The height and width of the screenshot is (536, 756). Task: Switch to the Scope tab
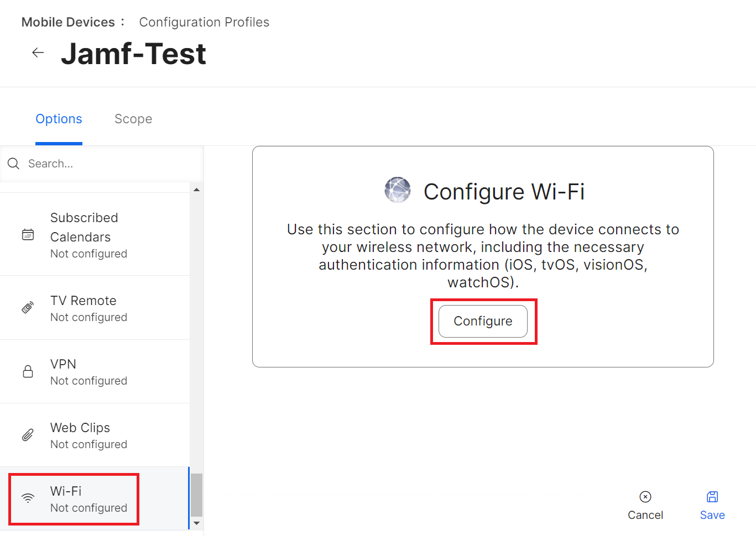(x=133, y=119)
